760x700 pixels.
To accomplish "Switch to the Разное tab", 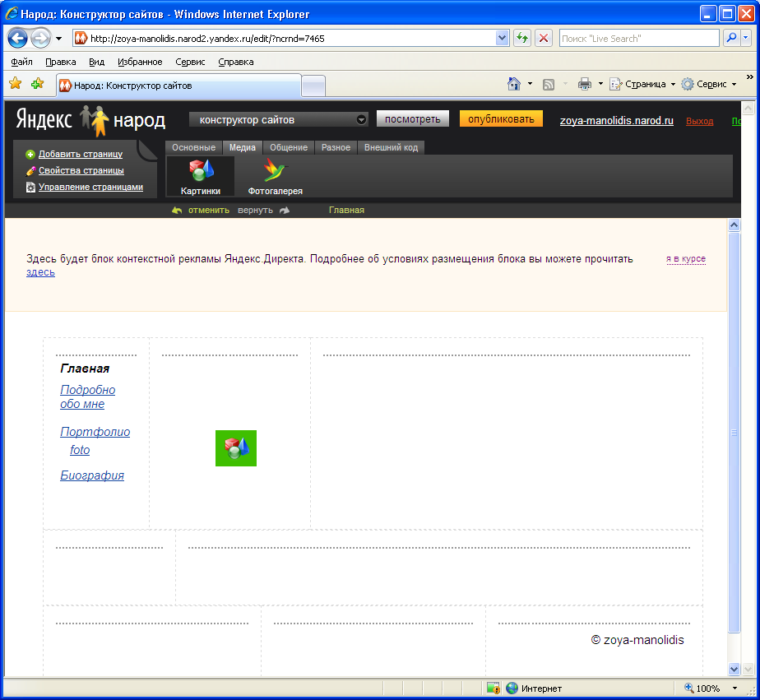I will point(336,147).
